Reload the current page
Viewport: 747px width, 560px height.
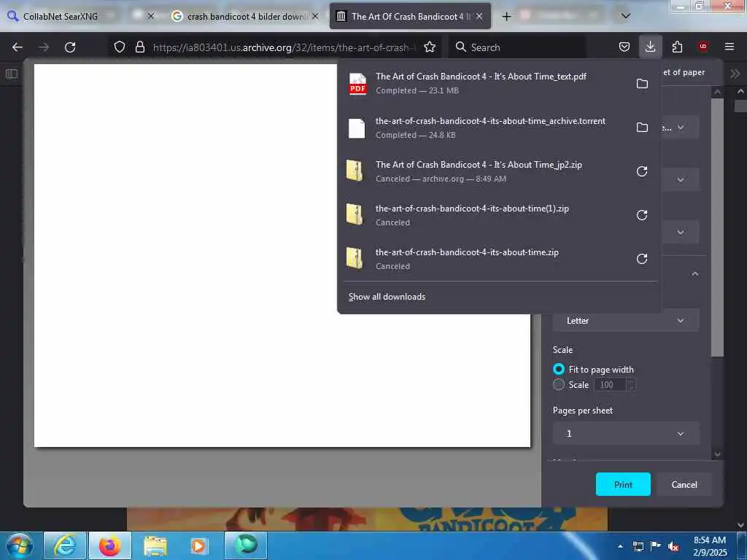70,47
